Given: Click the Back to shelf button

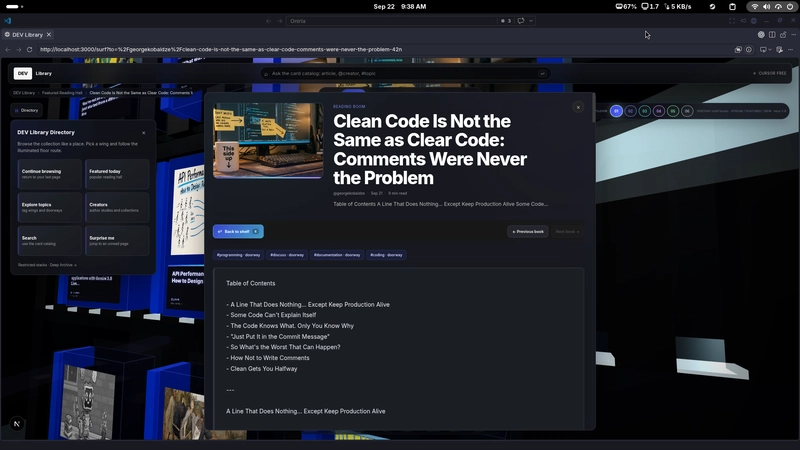Looking at the screenshot, I should 238,232.
